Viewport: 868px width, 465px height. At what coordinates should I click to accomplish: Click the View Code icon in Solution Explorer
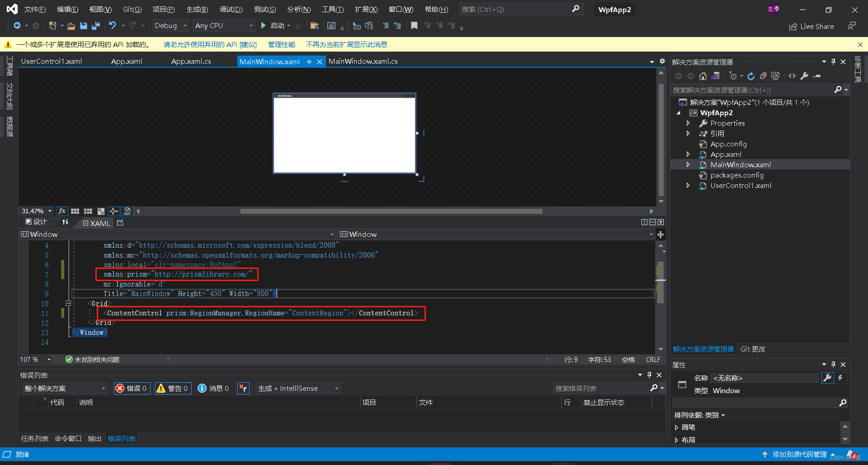(792, 76)
